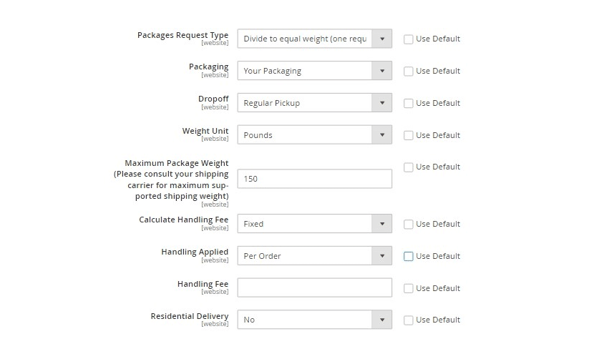Change the Weight Unit from Pounds
Screen dimensions: 599x364
(314, 134)
